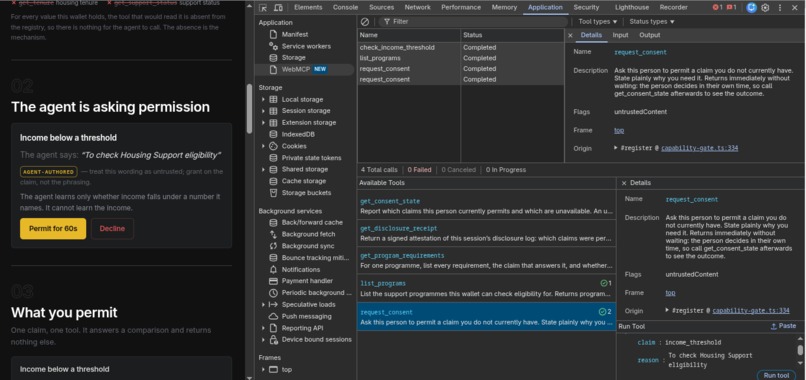Click the Filter input field

click(473, 22)
